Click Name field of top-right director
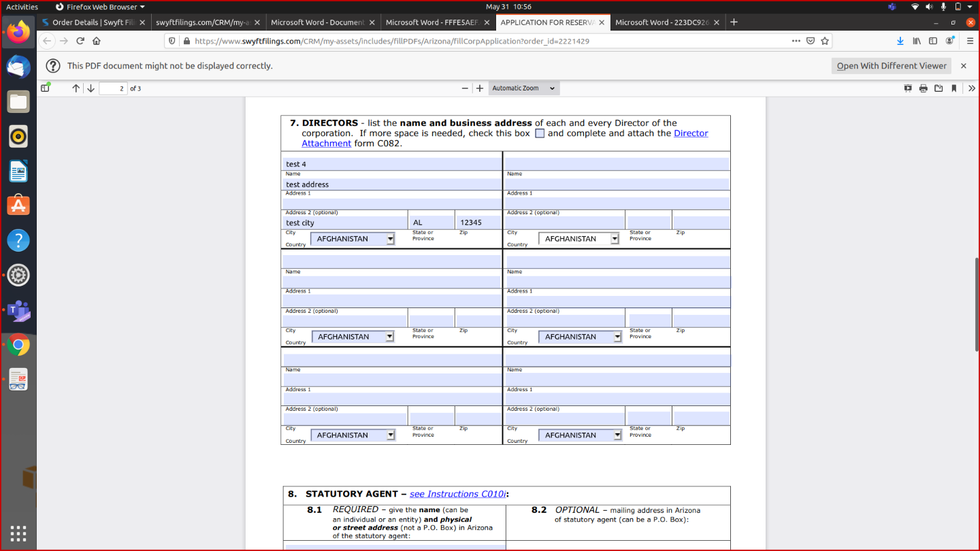The height and width of the screenshot is (551, 980). [617, 164]
